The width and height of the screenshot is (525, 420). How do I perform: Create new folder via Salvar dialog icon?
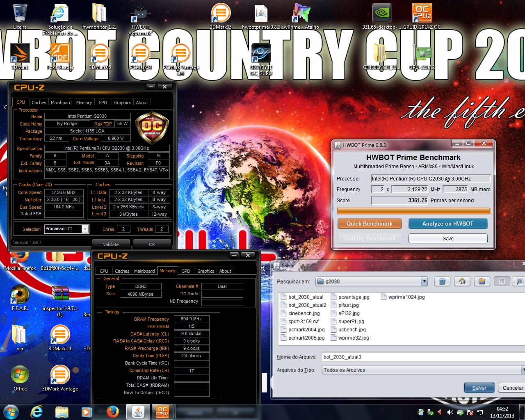(482, 281)
